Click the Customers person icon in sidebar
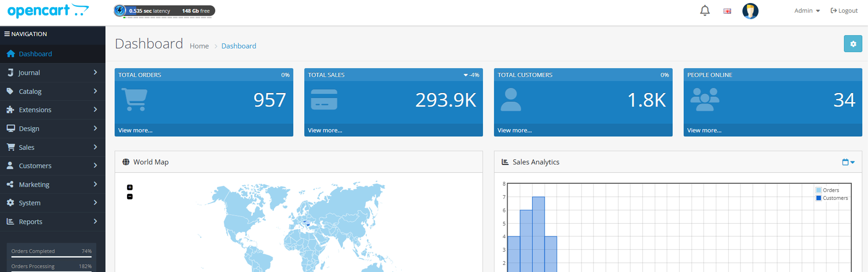 (x=10, y=165)
